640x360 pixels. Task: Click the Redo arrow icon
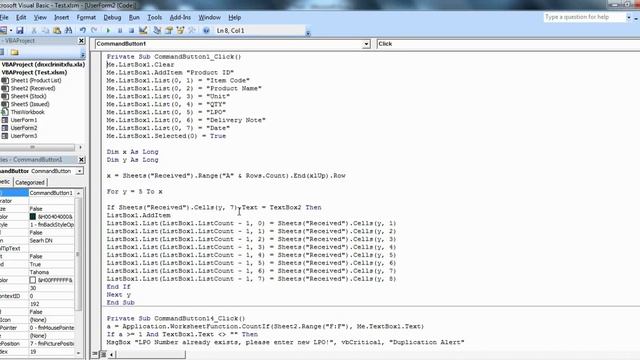[x=94, y=31]
